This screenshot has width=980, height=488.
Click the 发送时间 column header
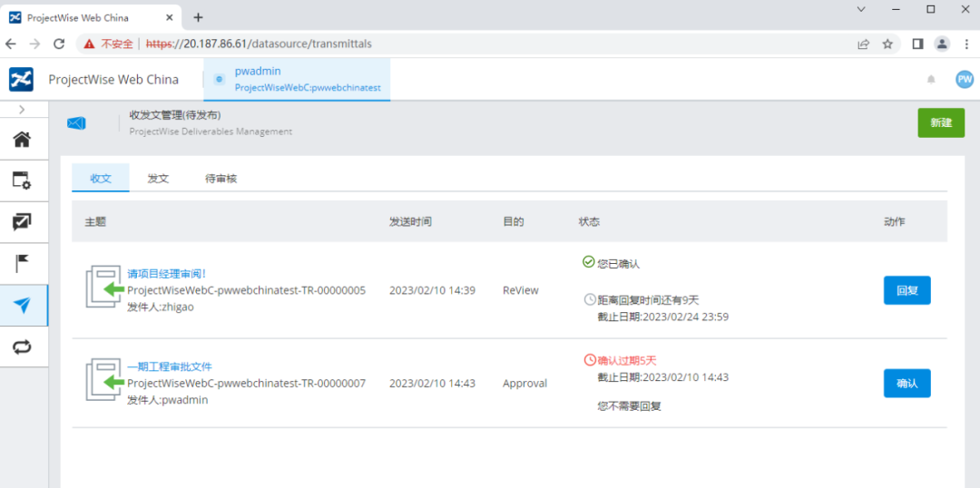(x=410, y=222)
